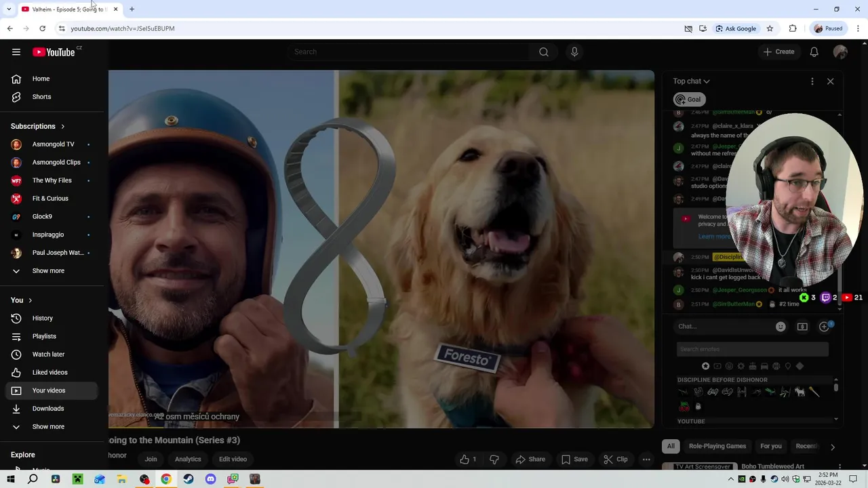Image resolution: width=868 pixels, height=488 pixels.
Task: Open the account avatar menu
Action: point(840,52)
